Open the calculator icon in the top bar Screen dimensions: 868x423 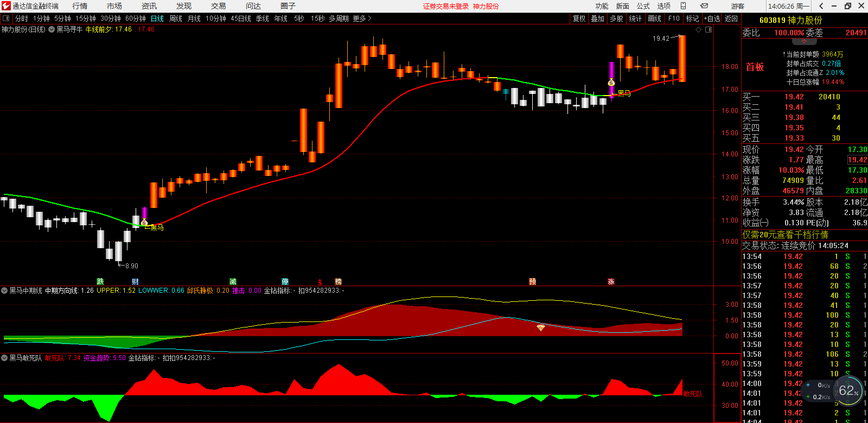click(684, 6)
